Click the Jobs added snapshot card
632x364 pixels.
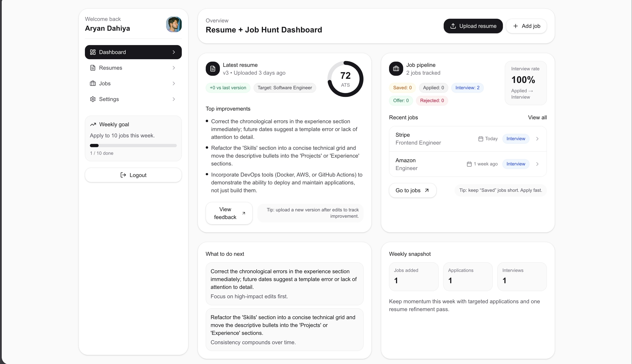[x=414, y=277]
